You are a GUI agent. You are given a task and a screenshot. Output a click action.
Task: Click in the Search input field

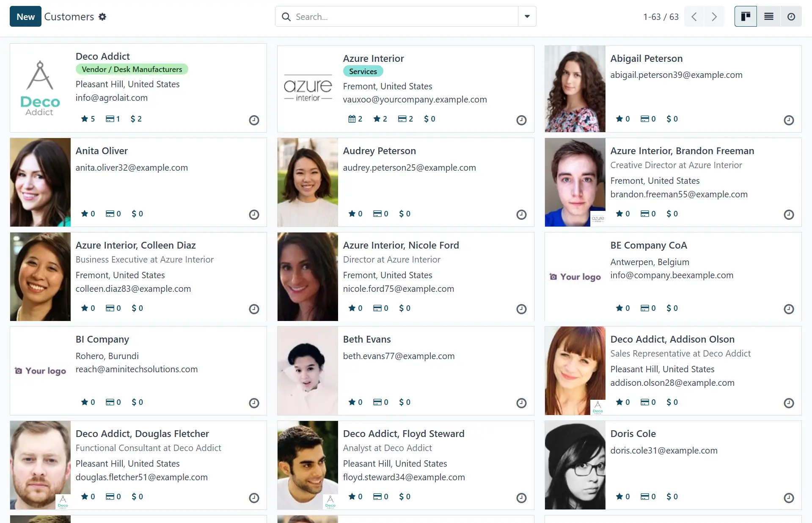(x=402, y=17)
